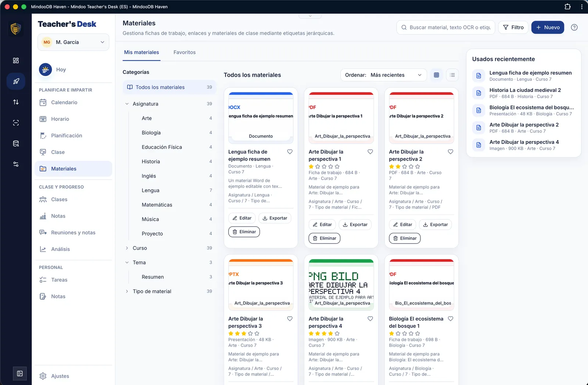
Task: Open the scan frame icon in the left rail
Action: tap(16, 123)
